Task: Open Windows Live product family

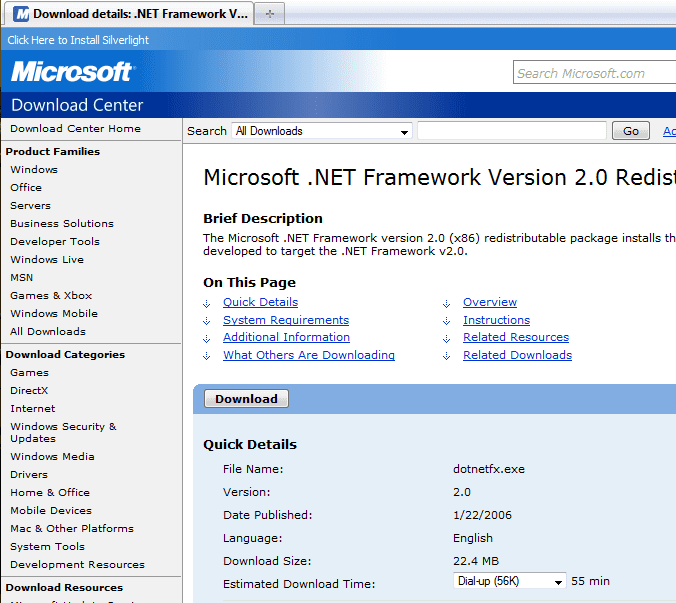Action: coord(47,259)
